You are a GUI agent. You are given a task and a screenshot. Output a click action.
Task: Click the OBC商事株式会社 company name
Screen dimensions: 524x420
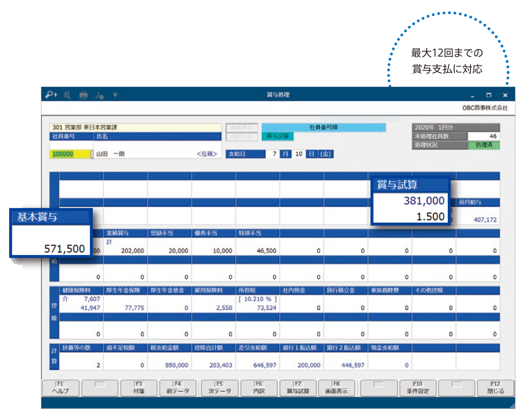485,108
